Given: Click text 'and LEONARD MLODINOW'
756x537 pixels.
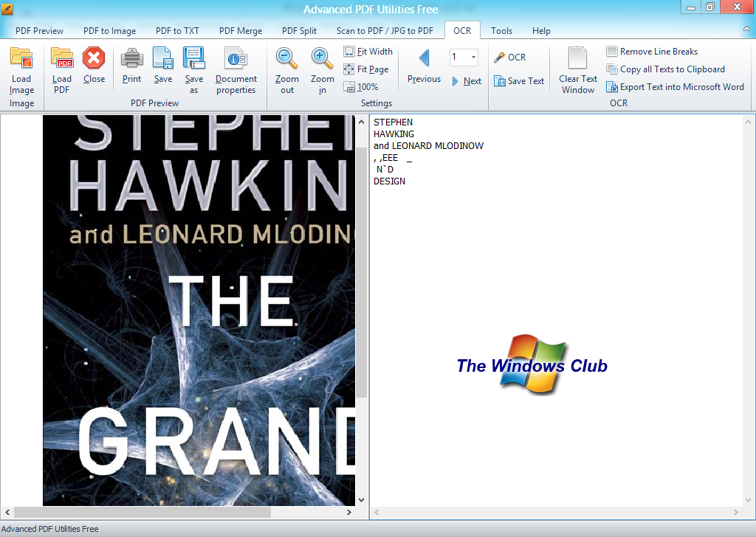Looking at the screenshot, I should click(x=428, y=146).
